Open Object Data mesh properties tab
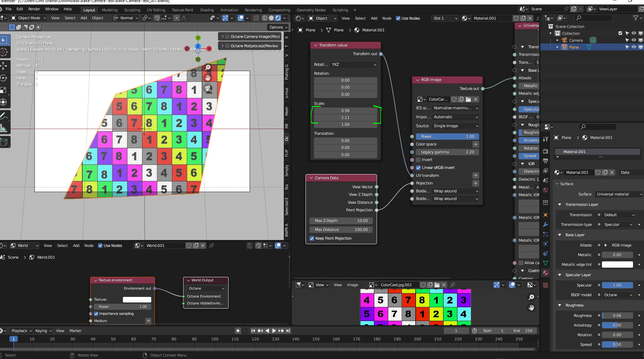644x359 pixels. (546, 263)
